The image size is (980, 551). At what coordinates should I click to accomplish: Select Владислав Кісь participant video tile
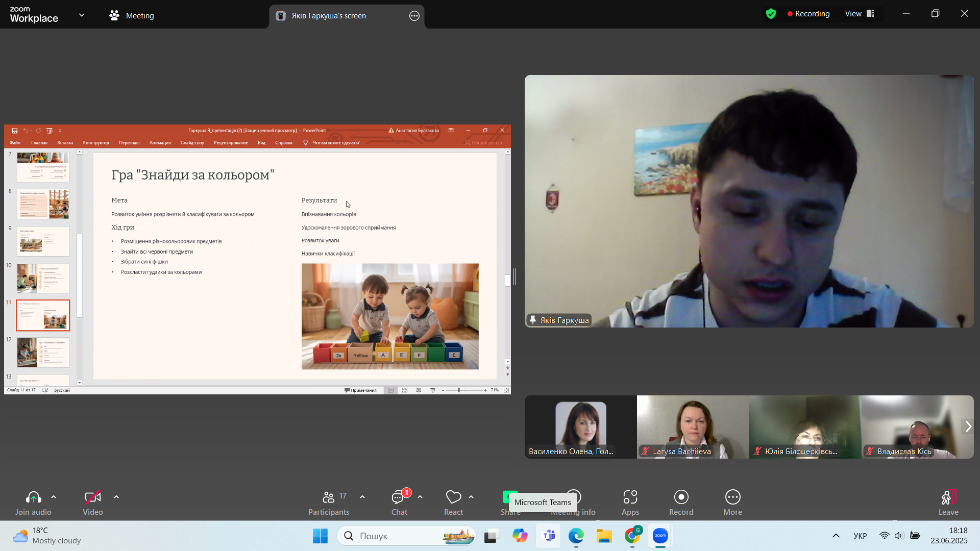click(x=917, y=427)
